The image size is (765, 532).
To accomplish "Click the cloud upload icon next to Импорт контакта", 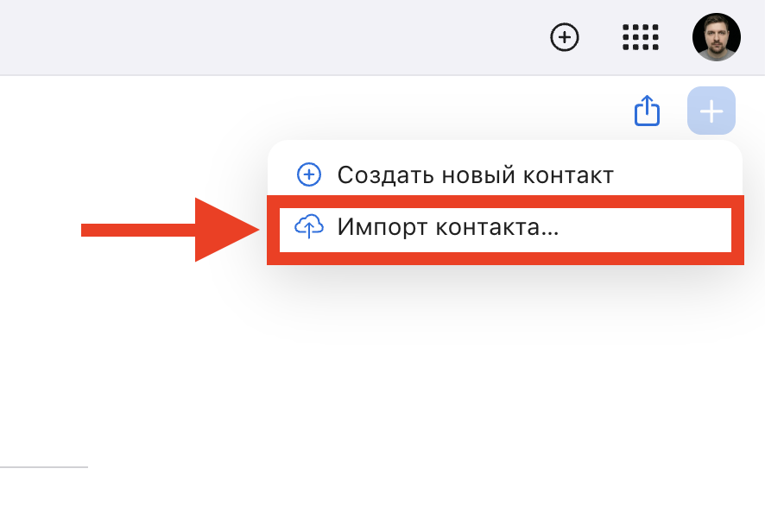I will (308, 228).
